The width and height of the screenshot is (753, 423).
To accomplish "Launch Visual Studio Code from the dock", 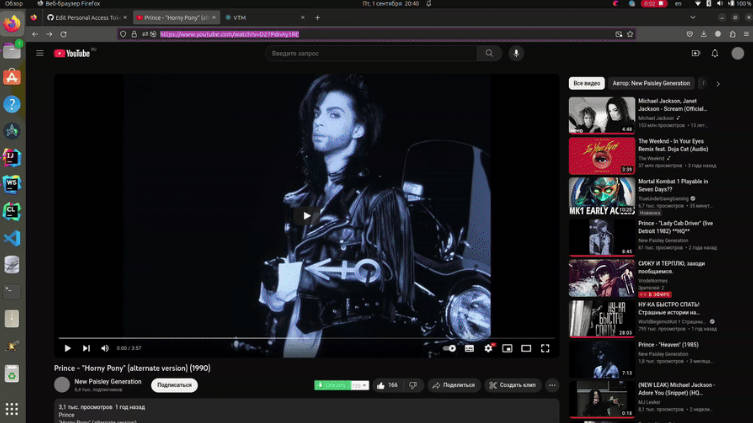I will coord(12,238).
